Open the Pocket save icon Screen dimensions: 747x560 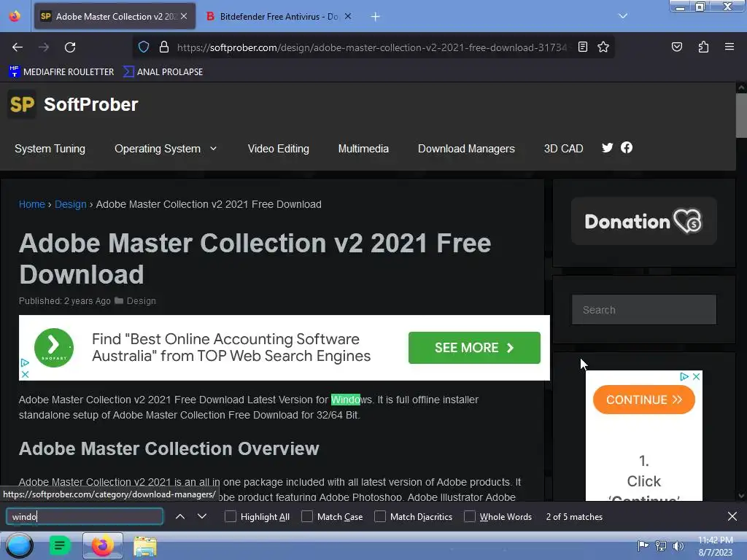pyautogui.click(x=676, y=47)
